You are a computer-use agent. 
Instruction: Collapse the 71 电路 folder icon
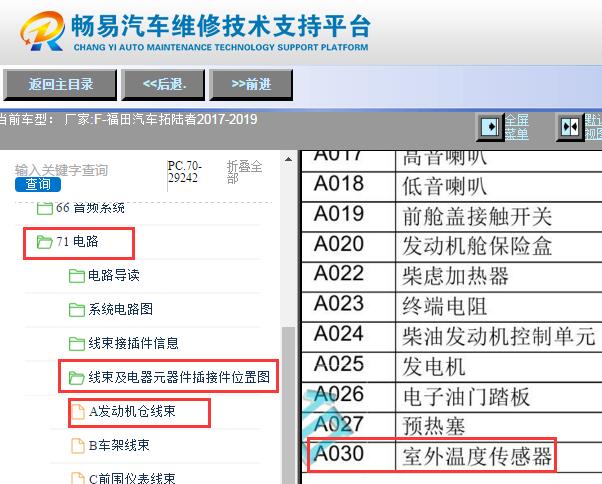45,242
